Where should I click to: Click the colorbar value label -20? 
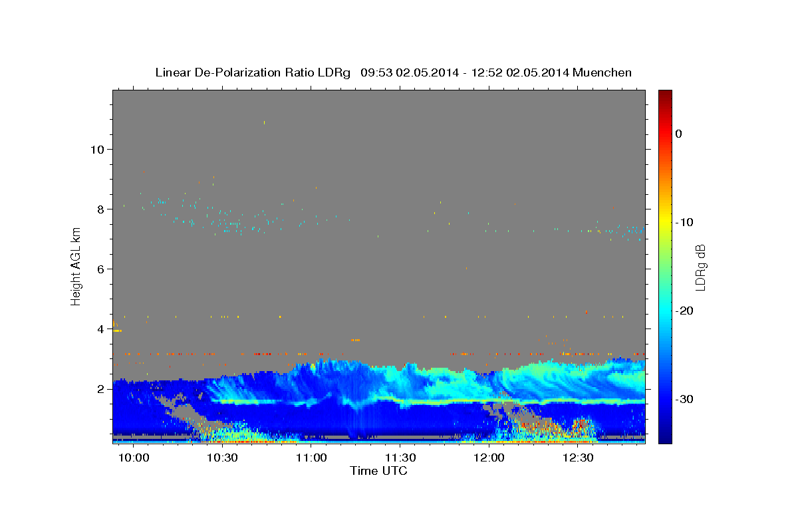(685, 311)
